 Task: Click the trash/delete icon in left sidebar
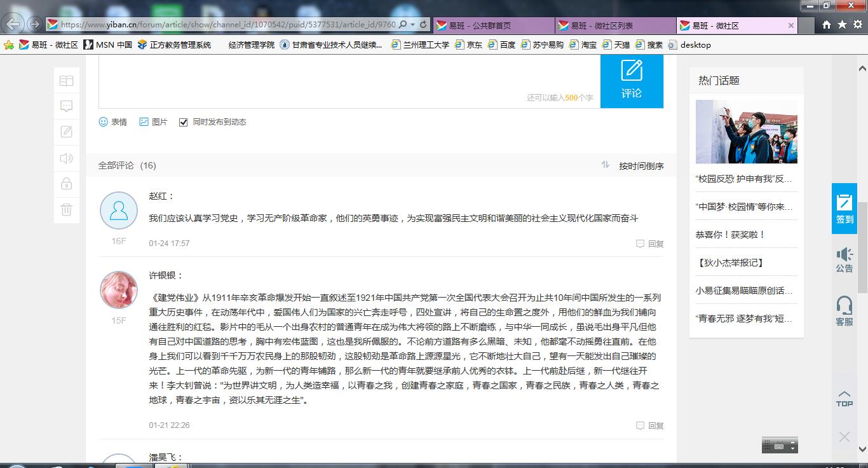tap(66, 209)
